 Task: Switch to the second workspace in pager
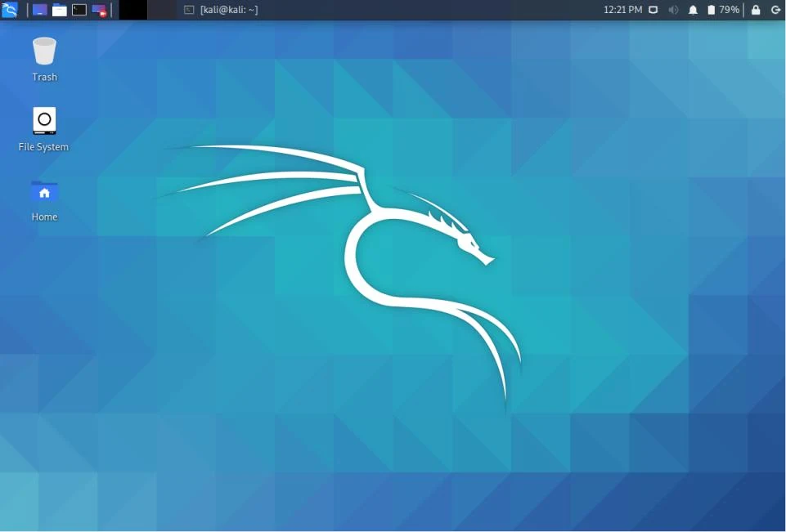162,10
